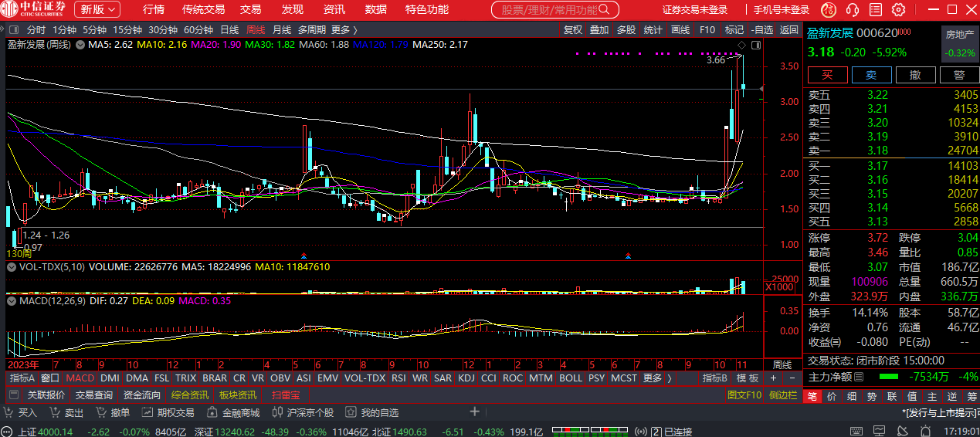This screenshot has width=980, height=437.
Task: Click the list/notes icon in title bar
Action: click(876, 9)
